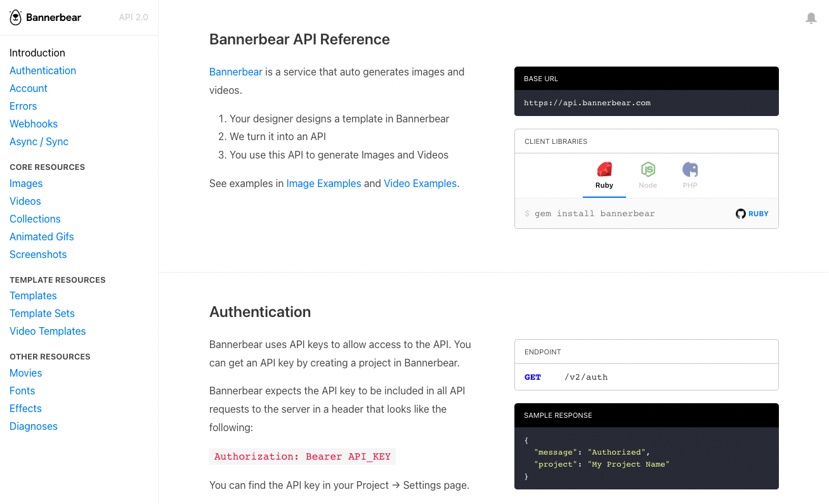Click the gem install bannerbear command

tap(594, 214)
